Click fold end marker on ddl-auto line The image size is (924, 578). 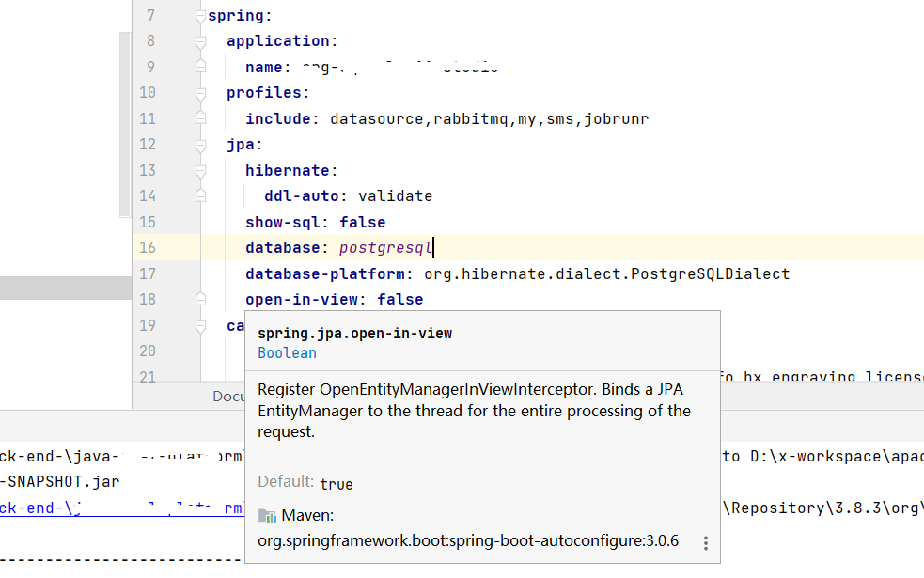point(200,195)
